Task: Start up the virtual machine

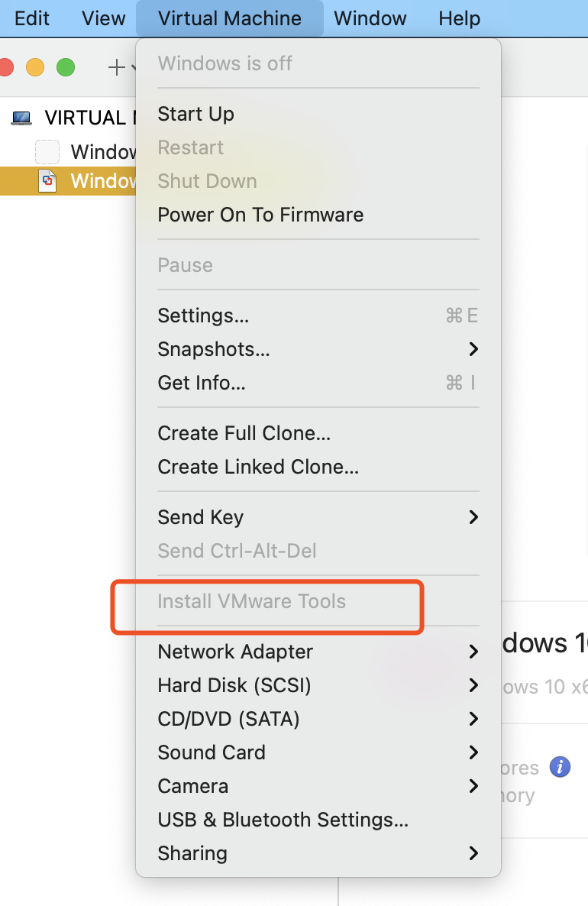Action: pyautogui.click(x=195, y=114)
